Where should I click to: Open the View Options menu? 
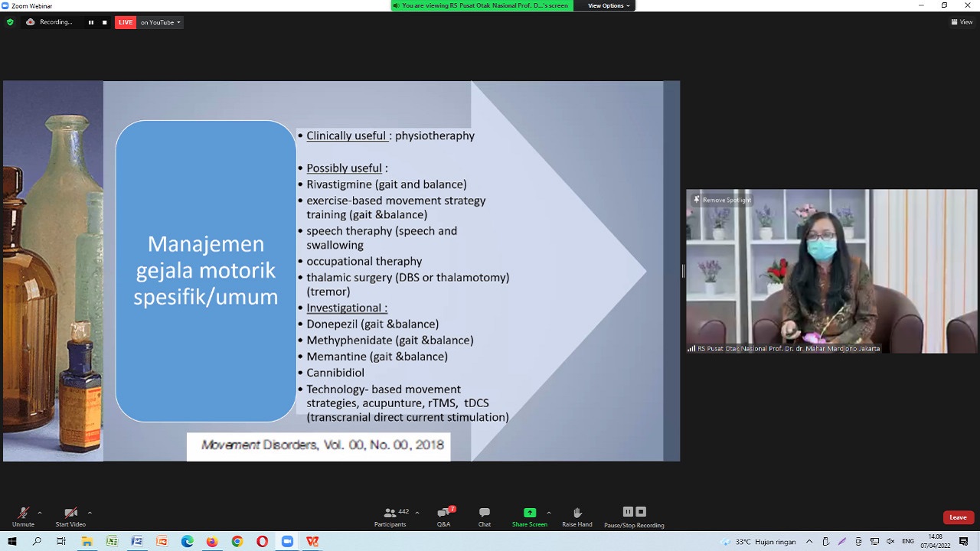tap(609, 5)
